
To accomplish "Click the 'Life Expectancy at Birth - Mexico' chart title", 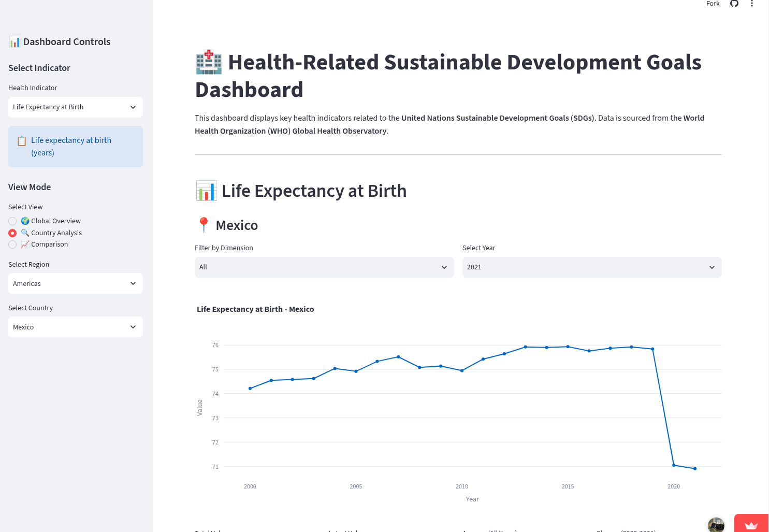I will pos(255,309).
